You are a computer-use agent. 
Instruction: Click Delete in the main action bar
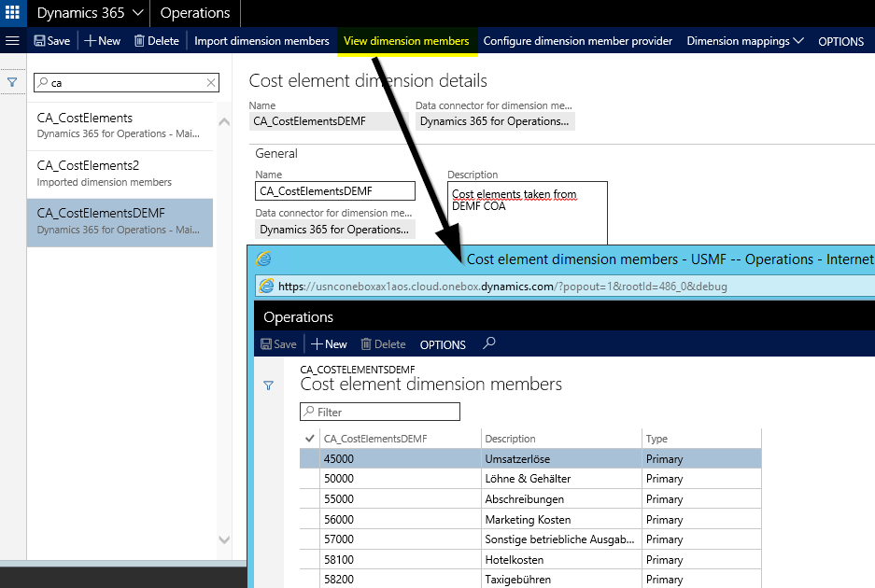pos(156,41)
